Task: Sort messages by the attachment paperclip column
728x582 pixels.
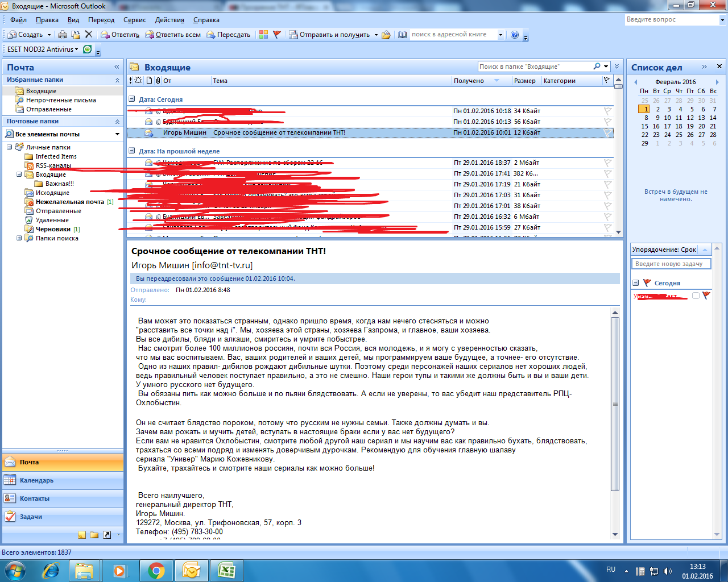Action: [x=158, y=81]
